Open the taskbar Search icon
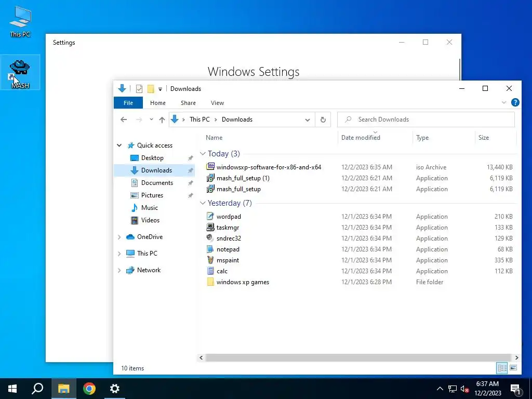532x399 pixels. point(37,389)
